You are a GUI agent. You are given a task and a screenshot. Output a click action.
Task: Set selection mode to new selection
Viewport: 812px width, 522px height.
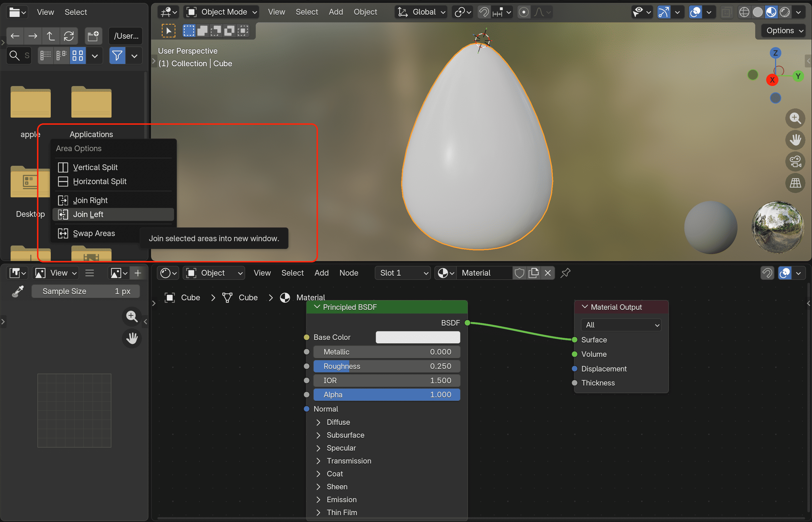pos(189,31)
